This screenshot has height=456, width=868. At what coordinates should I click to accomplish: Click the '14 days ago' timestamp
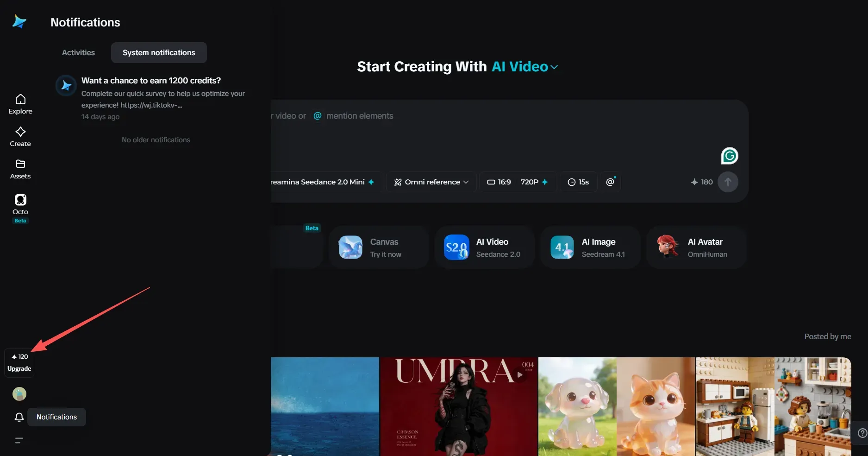(x=100, y=117)
